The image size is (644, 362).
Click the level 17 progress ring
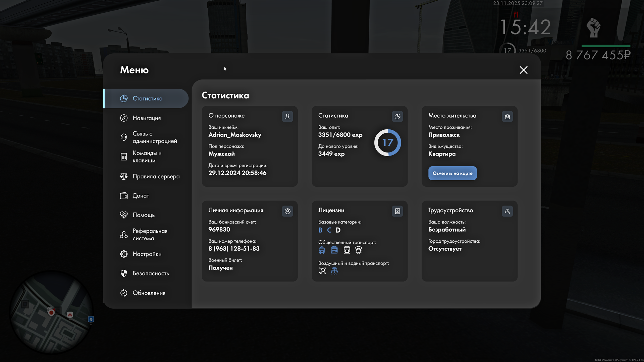point(388,143)
